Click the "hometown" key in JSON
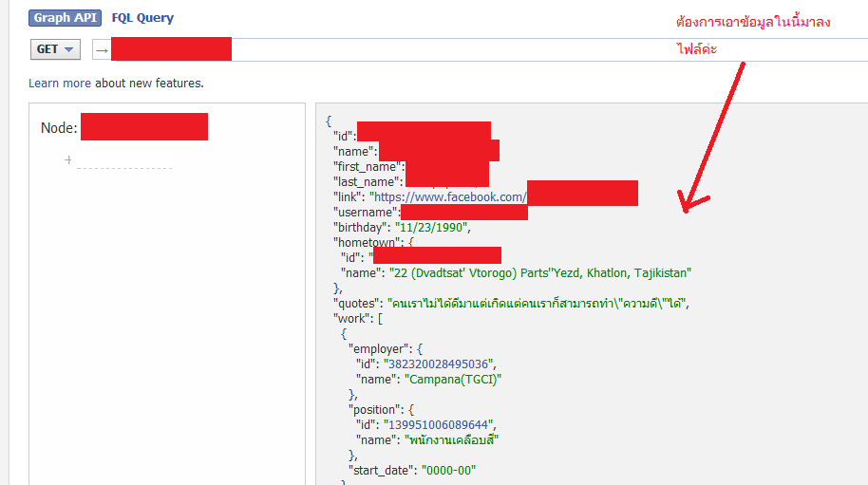 click(367, 242)
